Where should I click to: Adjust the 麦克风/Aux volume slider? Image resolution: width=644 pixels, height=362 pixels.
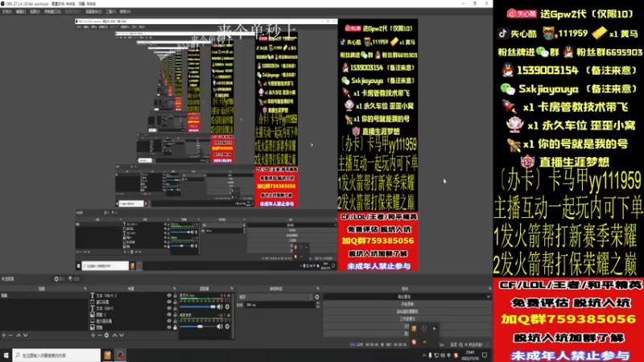coord(198,306)
